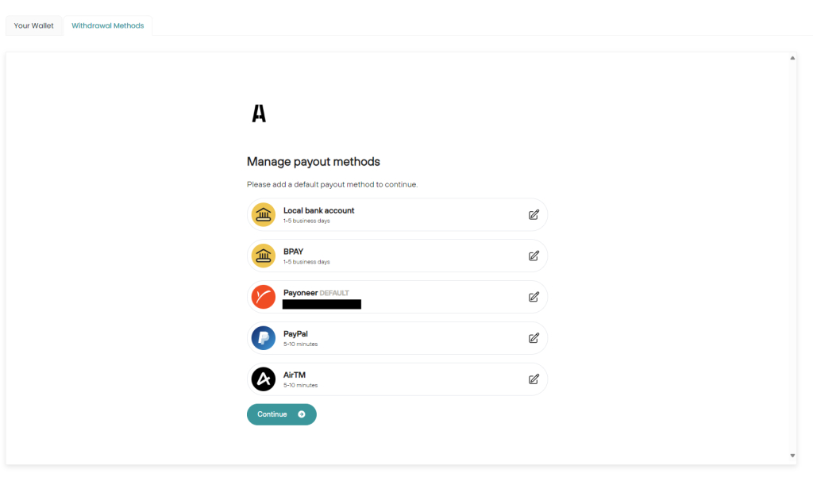Screen dimensions: 813x504
Task: Click the scrollbar down arrow
Action: [792, 455]
